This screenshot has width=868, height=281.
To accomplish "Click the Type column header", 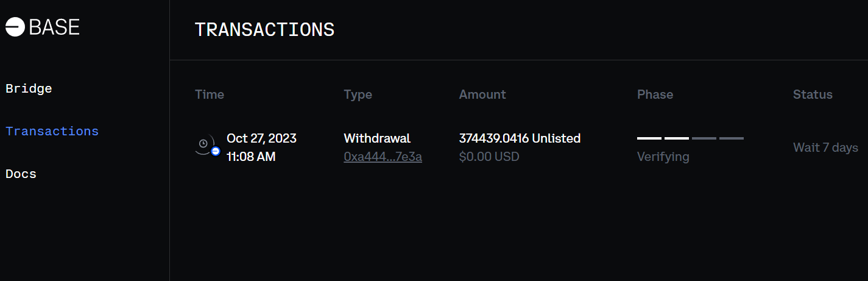I will click(x=358, y=94).
